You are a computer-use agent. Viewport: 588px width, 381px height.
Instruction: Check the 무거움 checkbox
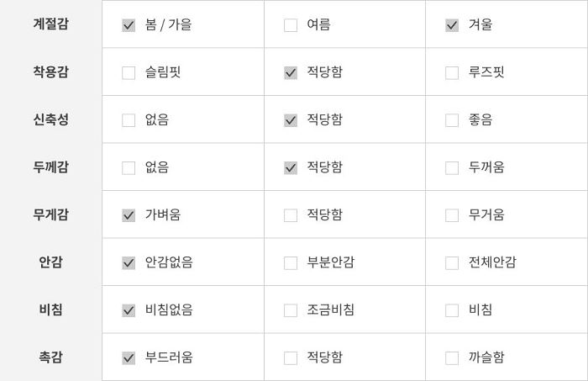pos(452,215)
